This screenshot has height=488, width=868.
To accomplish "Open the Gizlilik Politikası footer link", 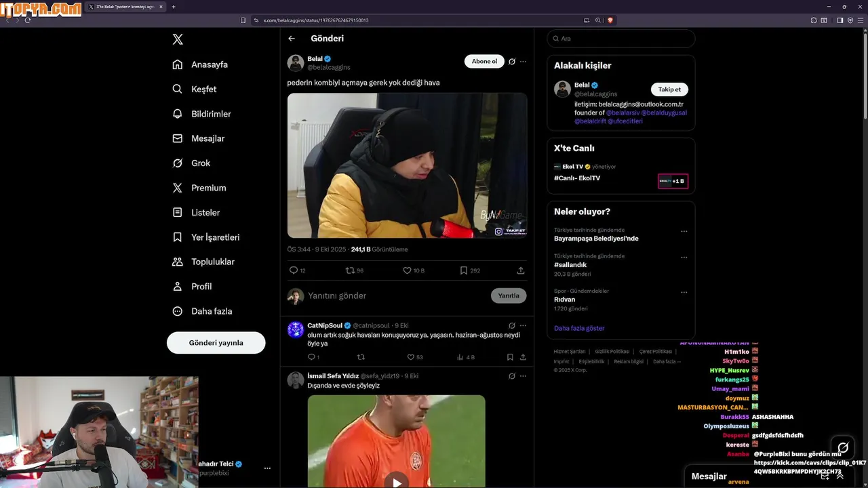I will click(x=612, y=352).
